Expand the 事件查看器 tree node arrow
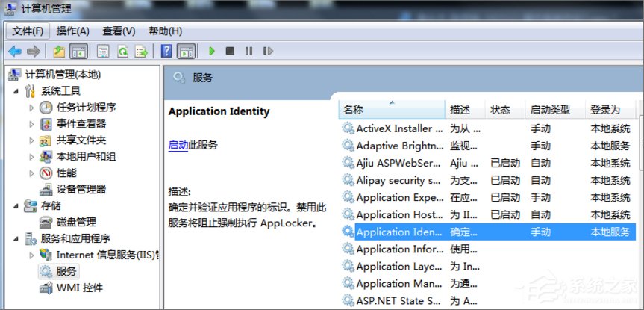The height and width of the screenshot is (310, 644). coord(31,124)
